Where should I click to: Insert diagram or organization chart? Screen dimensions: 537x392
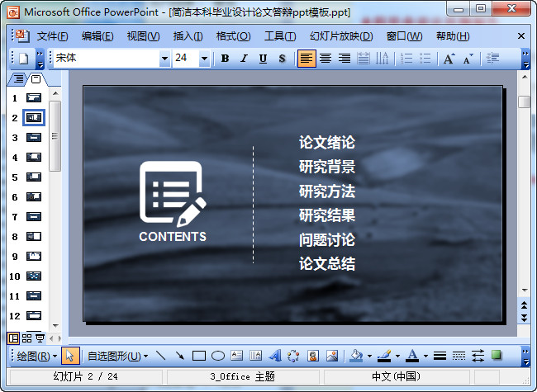293,356
